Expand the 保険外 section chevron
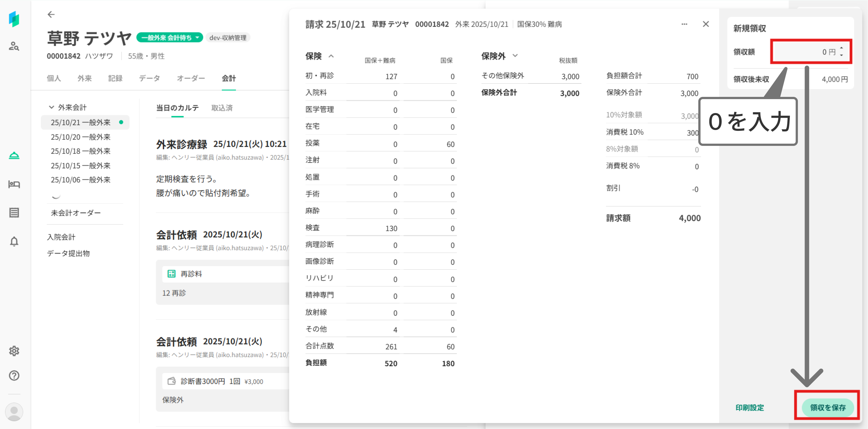 click(515, 56)
